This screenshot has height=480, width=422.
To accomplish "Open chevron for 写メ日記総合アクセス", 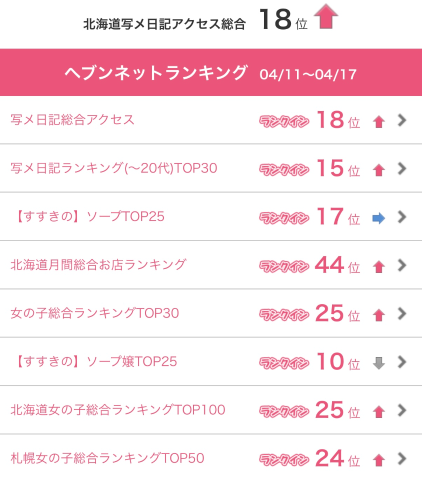I will (x=402, y=120).
